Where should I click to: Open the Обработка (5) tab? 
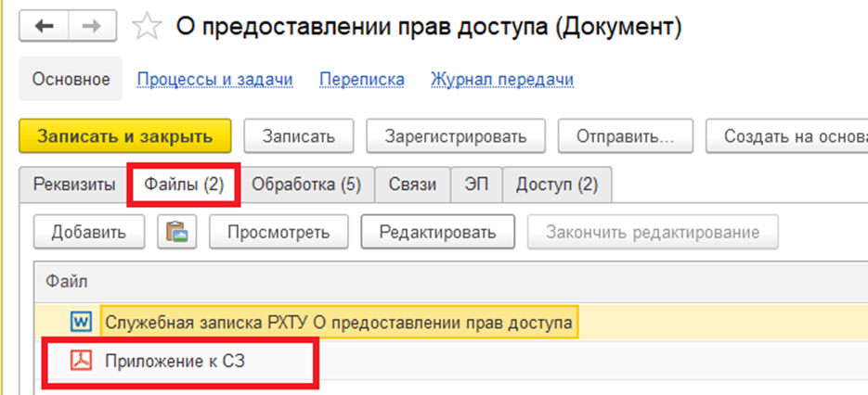pyautogui.click(x=305, y=185)
